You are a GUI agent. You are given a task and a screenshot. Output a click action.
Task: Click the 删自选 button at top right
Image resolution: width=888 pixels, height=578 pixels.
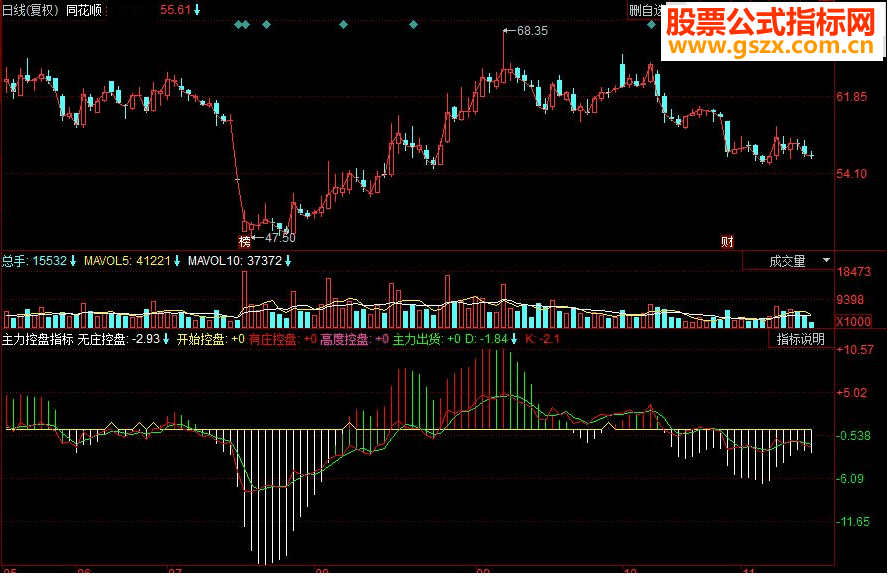645,10
